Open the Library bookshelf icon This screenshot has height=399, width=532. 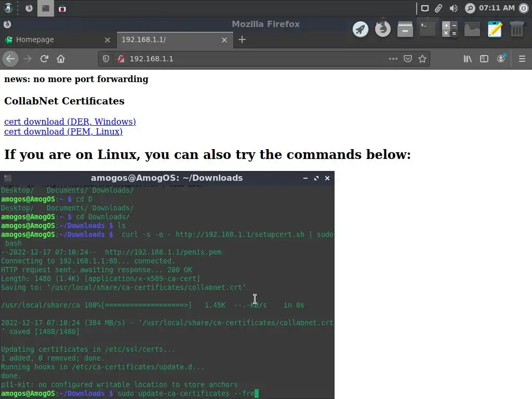click(x=468, y=59)
